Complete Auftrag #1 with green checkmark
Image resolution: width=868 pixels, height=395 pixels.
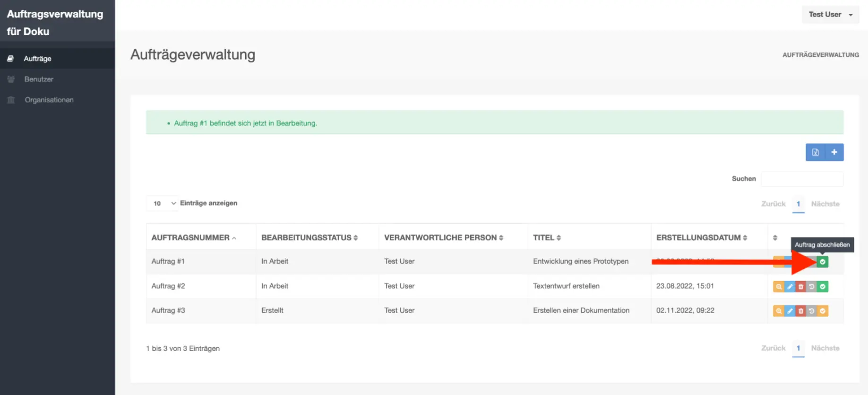coord(823,262)
